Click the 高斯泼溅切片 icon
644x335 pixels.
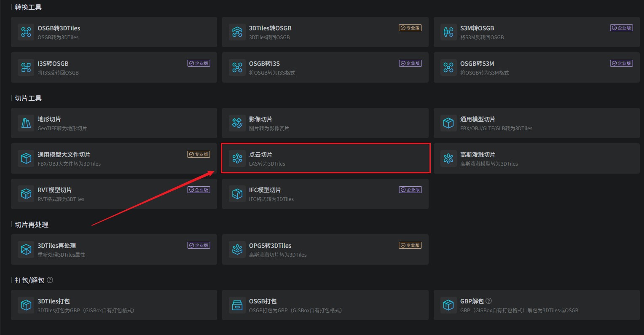(x=448, y=158)
